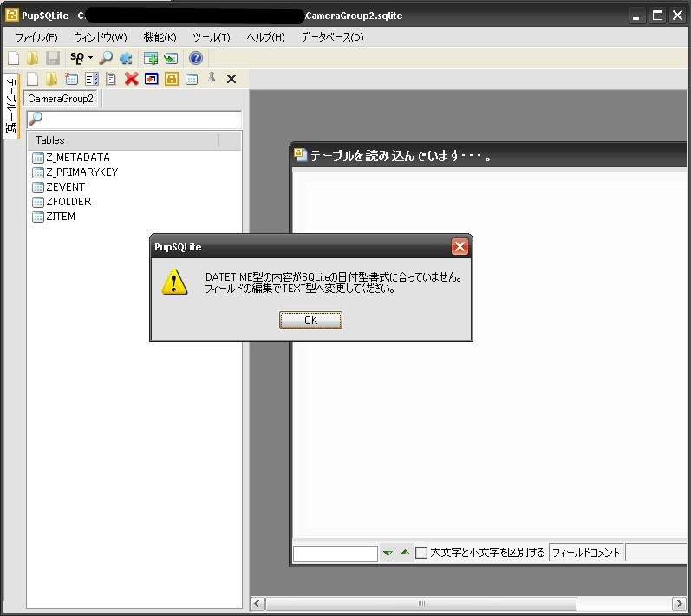Click the vertical テーブル一覧 side tab
Image resolution: width=691 pixels, height=616 pixels.
click(11, 106)
